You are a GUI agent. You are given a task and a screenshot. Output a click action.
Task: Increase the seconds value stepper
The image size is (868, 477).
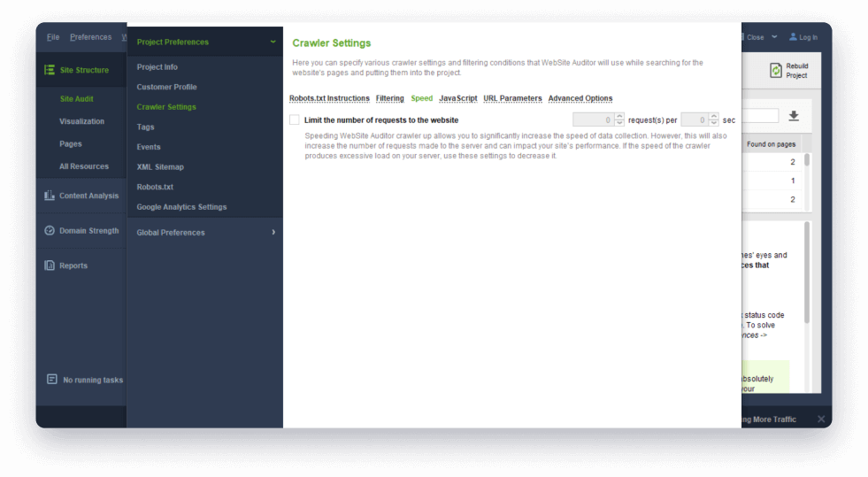point(714,117)
